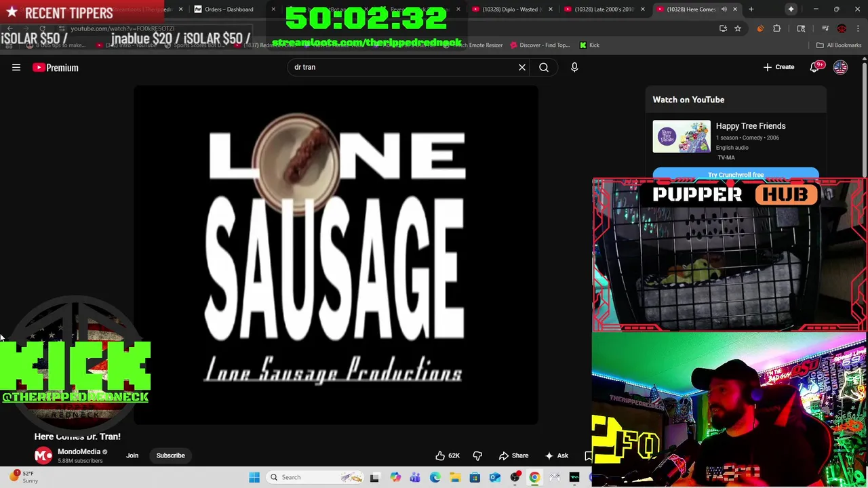Viewport: 868px width, 488px height.
Task: Bookmark this page with the star
Action: coord(738,28)
